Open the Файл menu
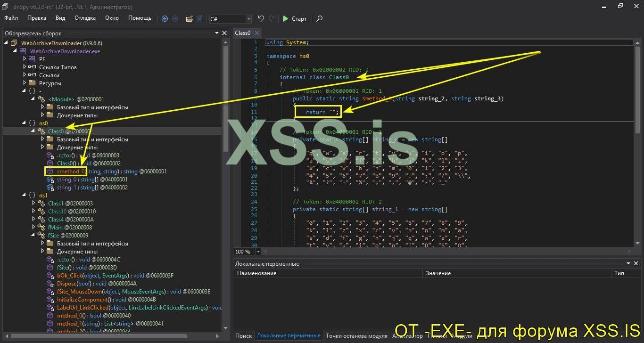644x343 pixels. (11, 18)
